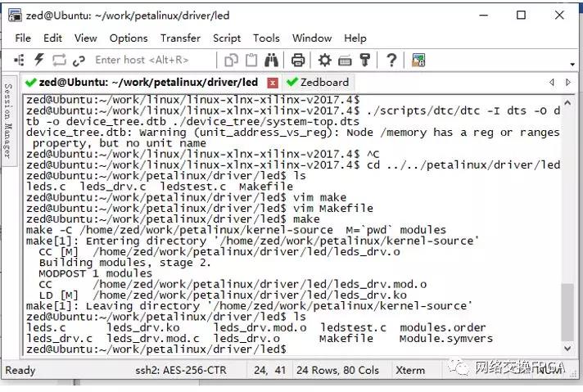Click the Reconnect link icon
Screen dimensions: 583x392
79,61
